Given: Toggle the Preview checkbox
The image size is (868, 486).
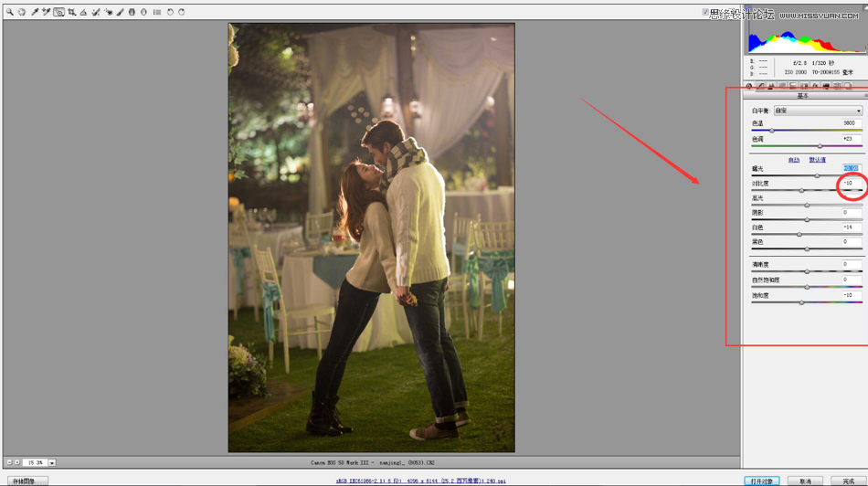Looking at the screenshot, I should click(x=705, y=13).
